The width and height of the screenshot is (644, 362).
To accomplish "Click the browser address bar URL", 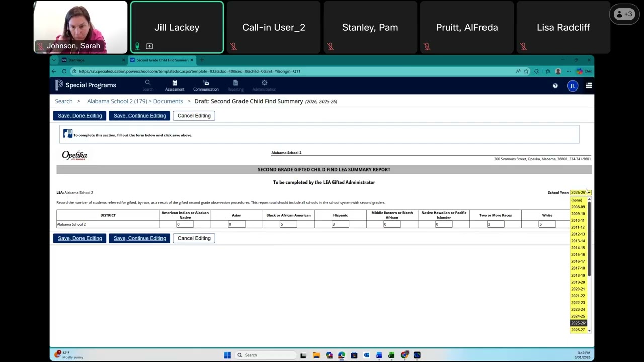I will click(190, 71).
